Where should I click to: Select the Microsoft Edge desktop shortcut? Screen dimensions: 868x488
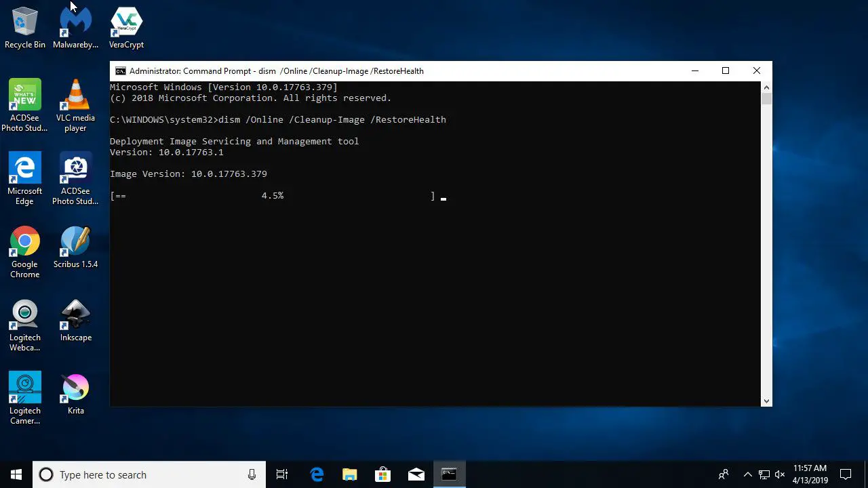click(25, 178)
